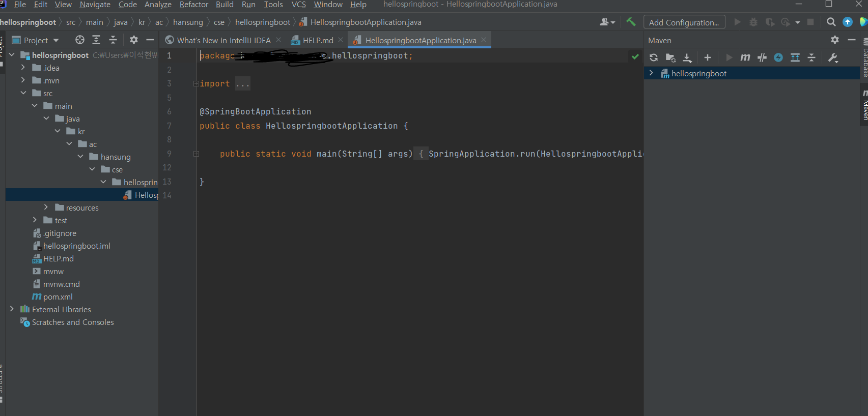
Task: Select HELP.md in project tree
Action: pyautogui.click(x=58, y=258)
